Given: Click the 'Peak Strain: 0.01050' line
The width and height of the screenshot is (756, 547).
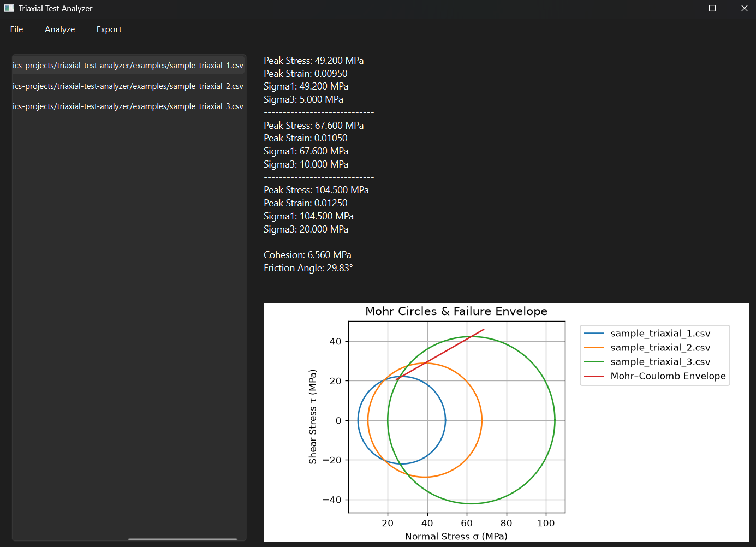Looking at the screenshot, I should coord(305,138).
